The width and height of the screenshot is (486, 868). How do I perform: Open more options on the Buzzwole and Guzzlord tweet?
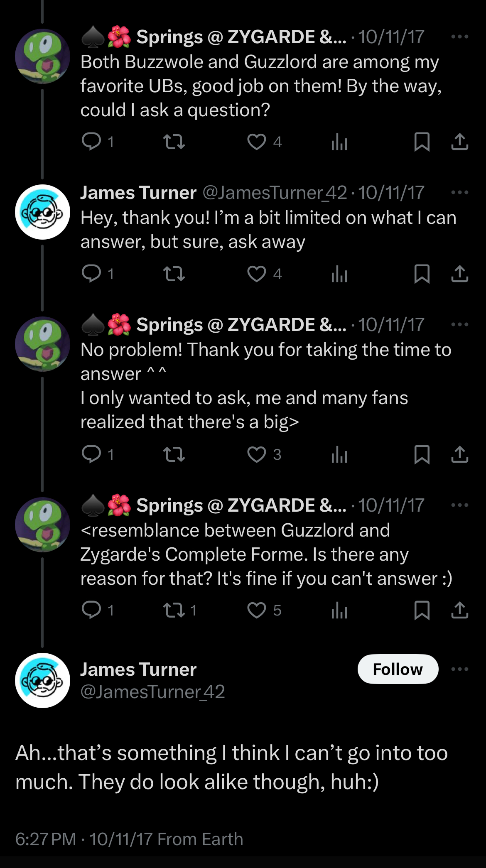(x=459, y=37)
